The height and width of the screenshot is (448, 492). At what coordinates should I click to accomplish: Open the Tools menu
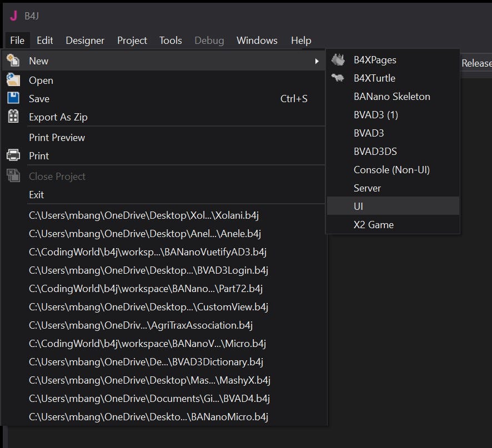tap(170, 41)
